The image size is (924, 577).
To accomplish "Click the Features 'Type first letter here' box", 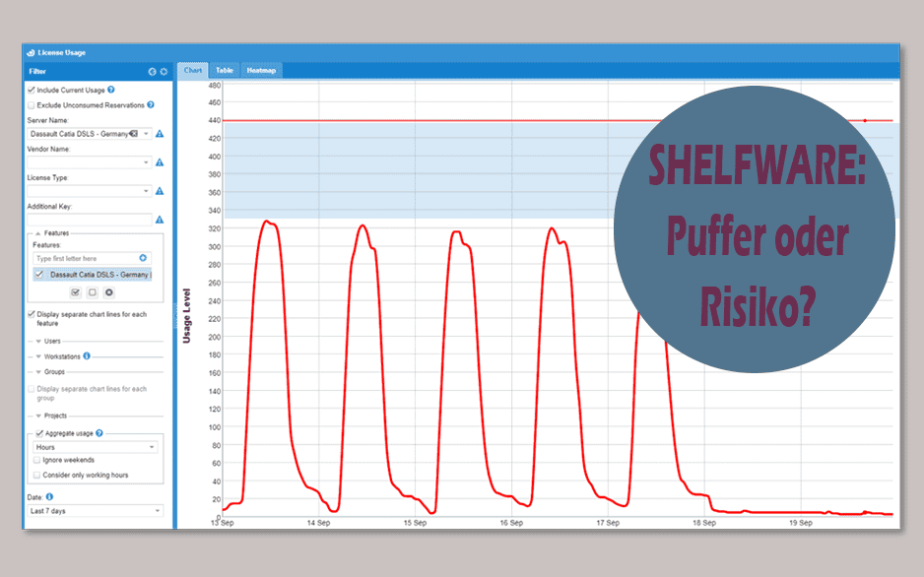I will pos(86,259).
